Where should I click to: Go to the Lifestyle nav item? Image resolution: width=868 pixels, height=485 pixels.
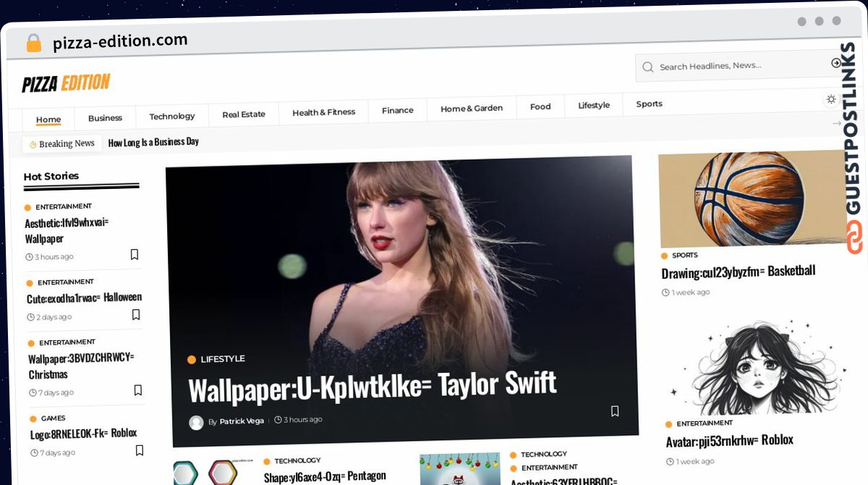click(594, 105)
